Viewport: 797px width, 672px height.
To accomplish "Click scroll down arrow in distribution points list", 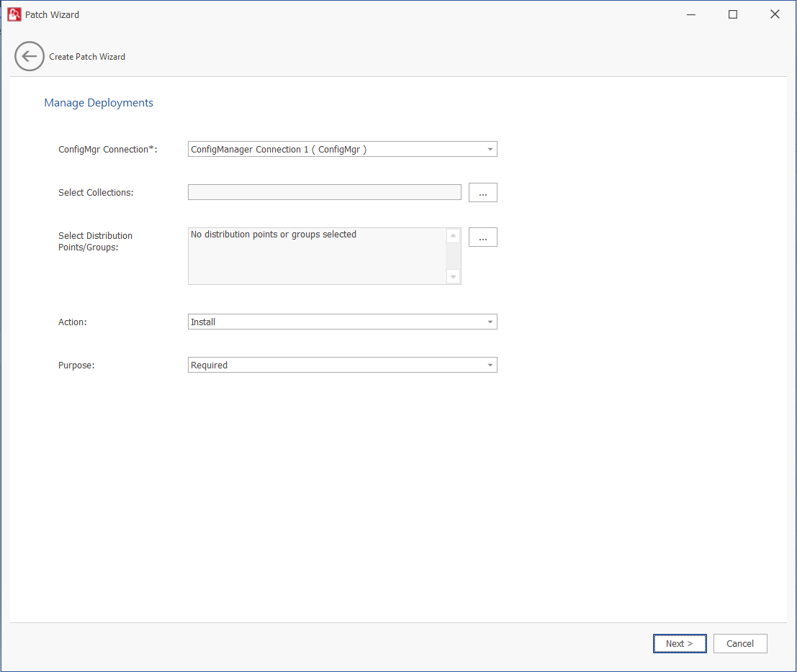I will [x=453, y=276].
